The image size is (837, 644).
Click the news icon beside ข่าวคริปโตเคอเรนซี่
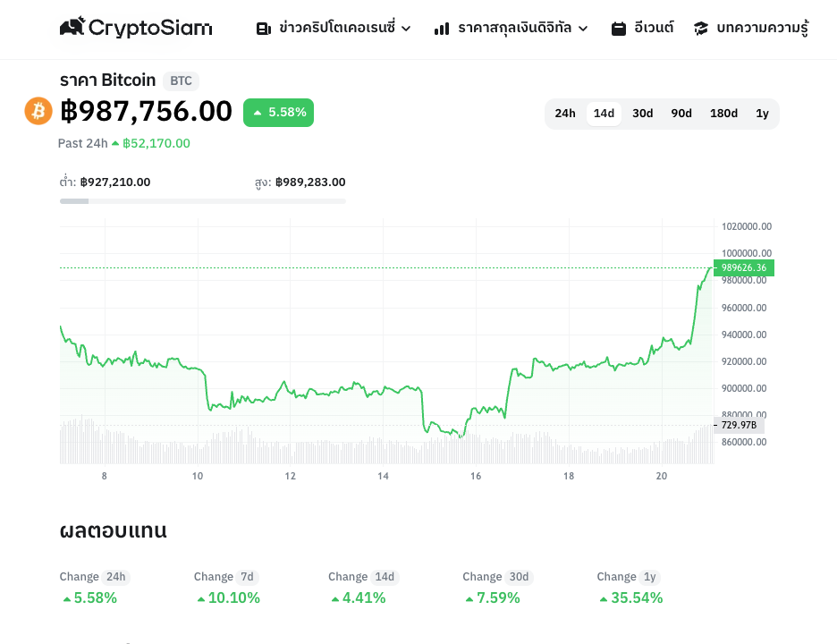point(264,29)
